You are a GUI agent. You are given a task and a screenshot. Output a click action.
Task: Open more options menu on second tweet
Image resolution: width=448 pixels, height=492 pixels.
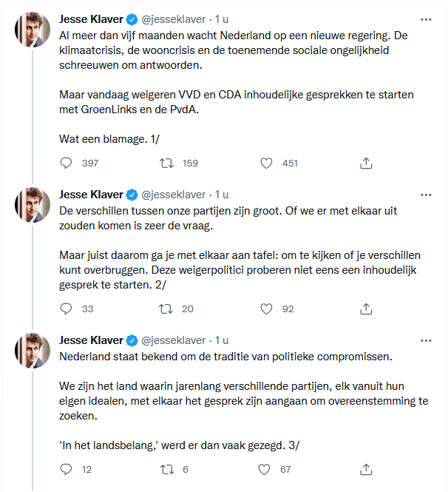coord(426,195)
